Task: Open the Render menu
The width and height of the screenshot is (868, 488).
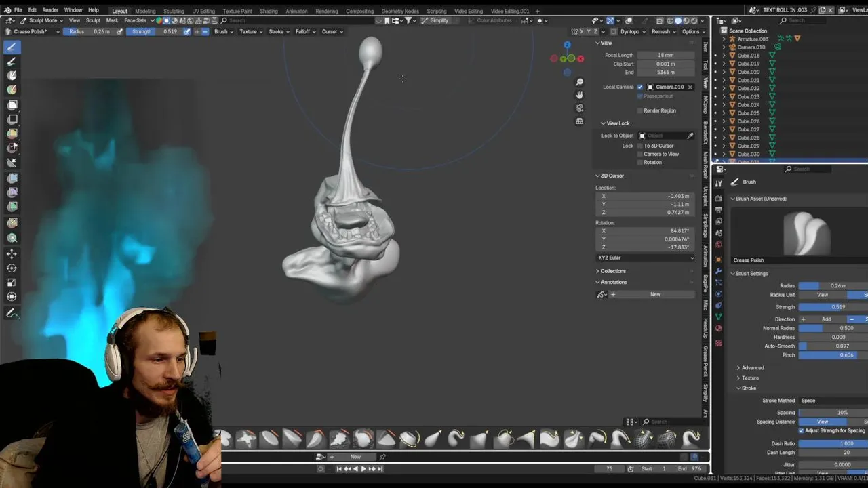Action: pos(50,10)
